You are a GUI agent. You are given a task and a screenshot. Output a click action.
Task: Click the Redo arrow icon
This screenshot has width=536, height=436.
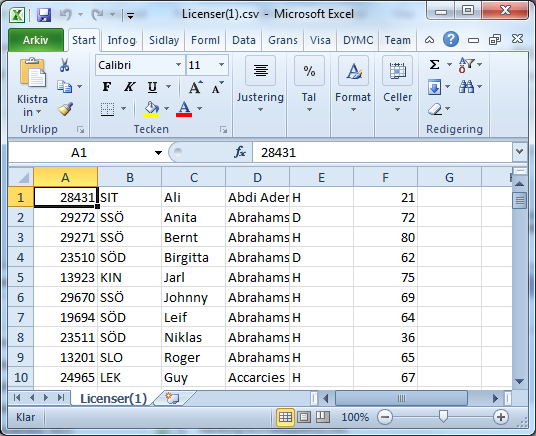point(97,14)
